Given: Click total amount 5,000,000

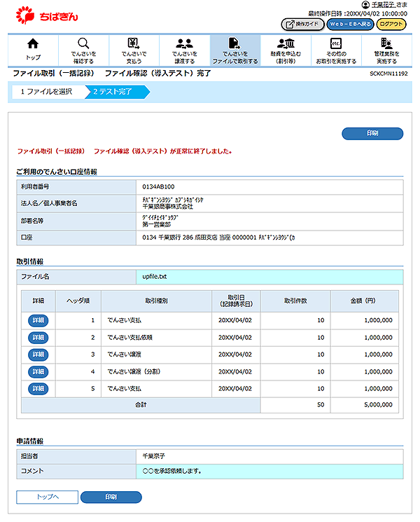Looking at the screenshot, I should pos(378,405).
